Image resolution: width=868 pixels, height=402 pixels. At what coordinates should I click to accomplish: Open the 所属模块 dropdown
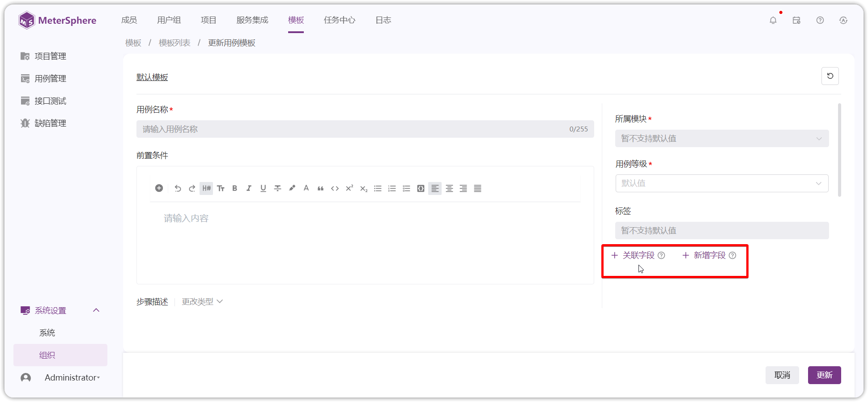tap(722, 139)
